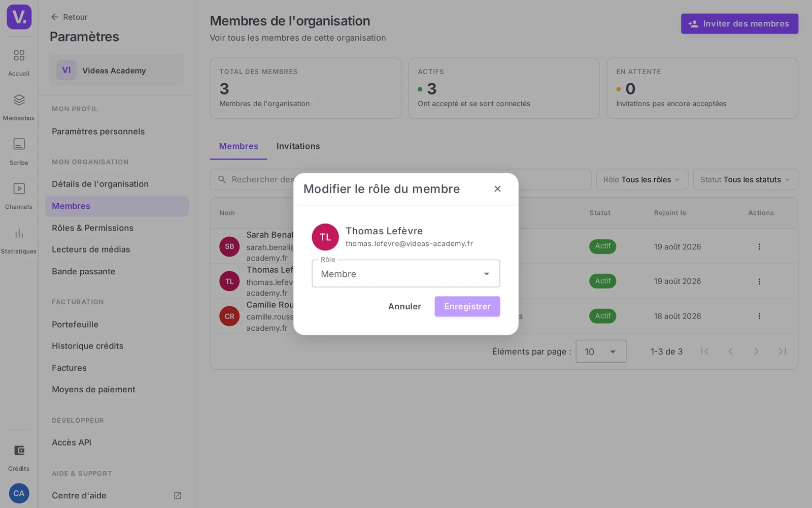Open Mediasbox in the sidebar
This screenshot has height=508, width=812.
coord(19,107)
